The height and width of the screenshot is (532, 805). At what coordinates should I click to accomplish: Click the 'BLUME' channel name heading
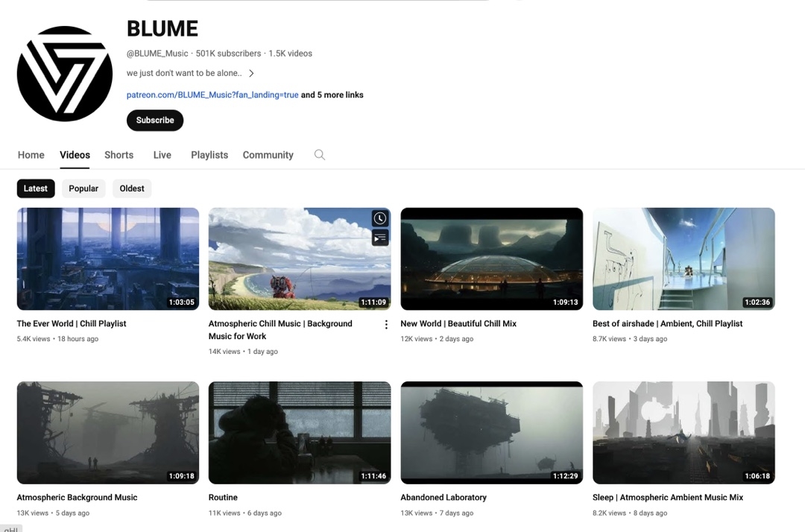(162, 29)
